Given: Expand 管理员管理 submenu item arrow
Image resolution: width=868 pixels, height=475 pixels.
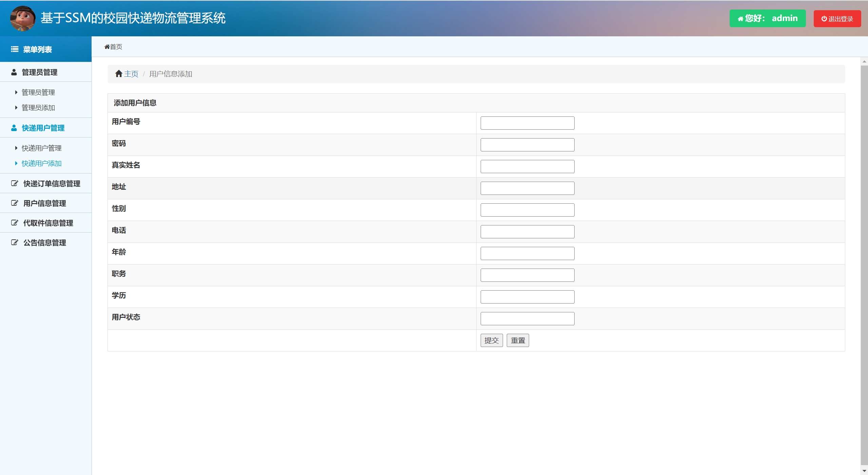Looking at the screenshot, I should pos(16,92).
